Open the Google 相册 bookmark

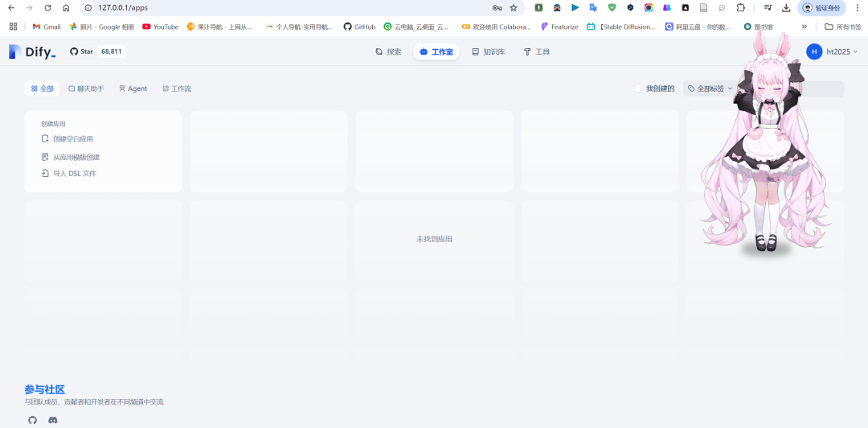(x=102, y=27)
